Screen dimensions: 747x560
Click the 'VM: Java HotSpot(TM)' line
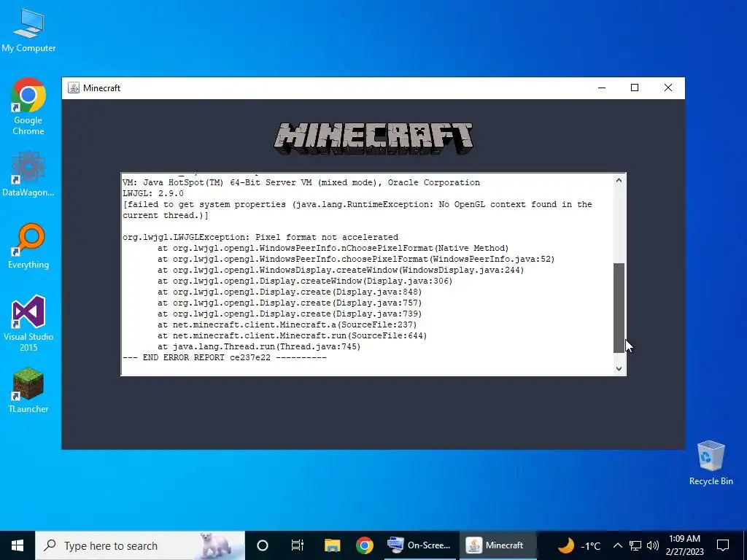(301, 182)
